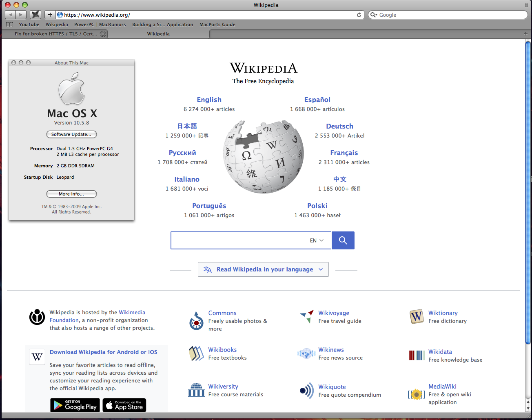Viewport: 532px width, 420px height.
Task: Open a new tab with the tab bar plus
Action: [x=526, y=34]
